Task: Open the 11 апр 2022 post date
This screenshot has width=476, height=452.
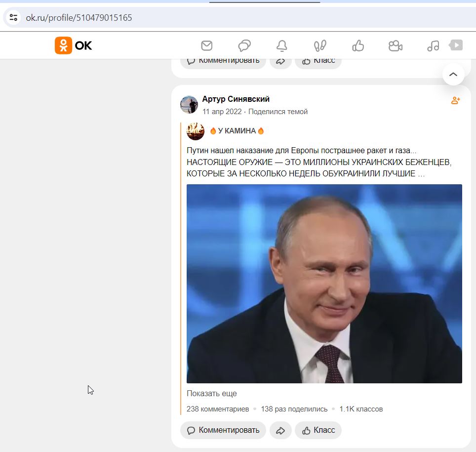Action: [x=222, y=112]
